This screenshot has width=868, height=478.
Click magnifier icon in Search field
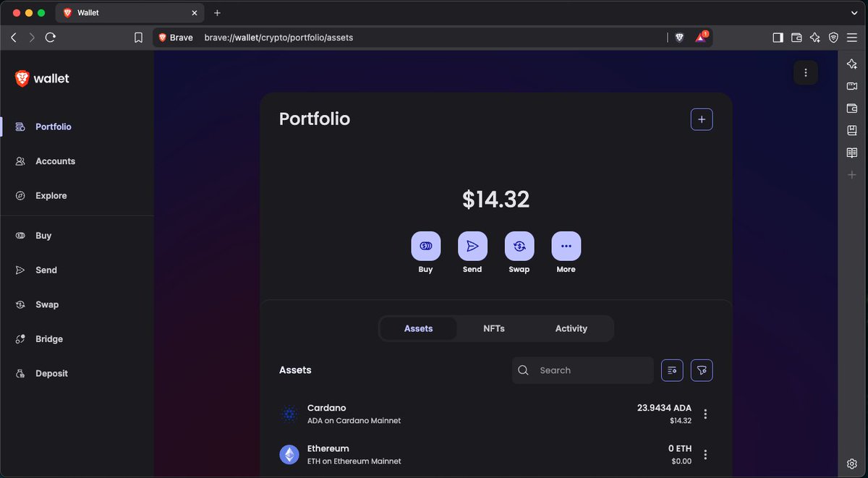point(524,370)
